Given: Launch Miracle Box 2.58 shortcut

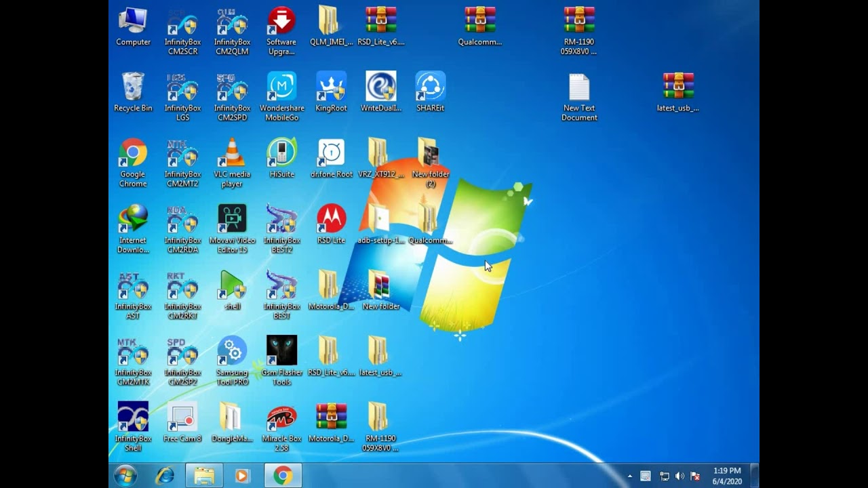Looking at the screenshot, I should tap(281, 428).
